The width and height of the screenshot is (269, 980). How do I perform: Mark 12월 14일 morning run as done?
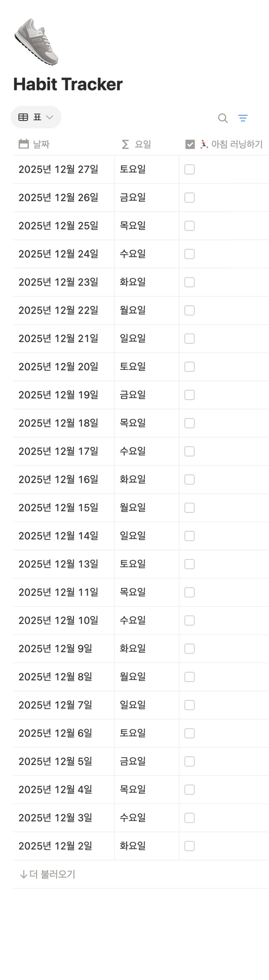click(189, 536)
